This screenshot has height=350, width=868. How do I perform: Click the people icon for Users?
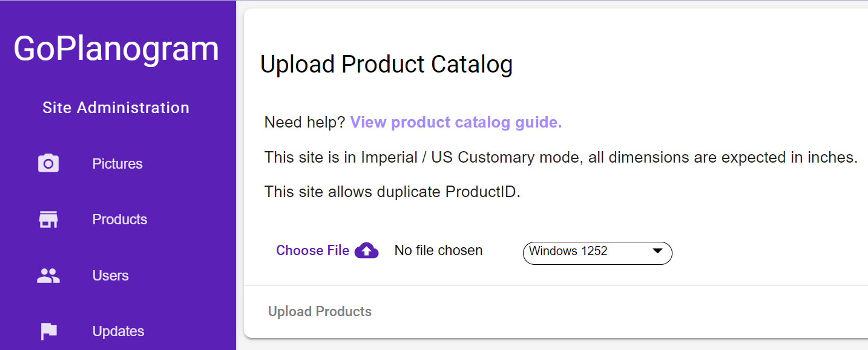pyautogui.click(x=48, y=276)
